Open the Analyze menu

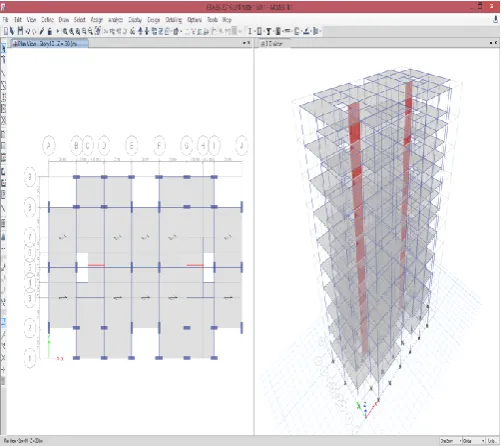[x=115, y=20]
